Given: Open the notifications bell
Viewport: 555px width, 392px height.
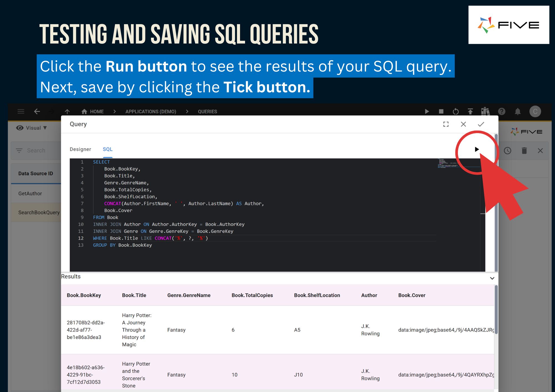Looking at the screenshot, I should coord(518,111).
